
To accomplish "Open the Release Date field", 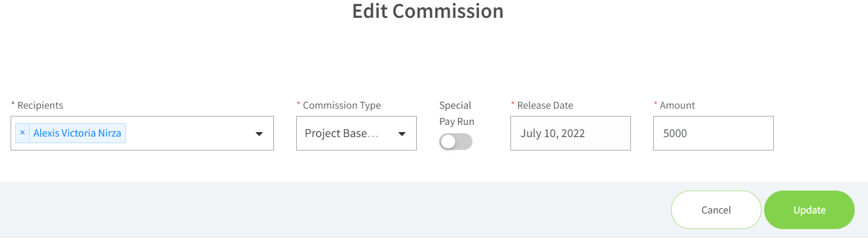I will (571, 133).
